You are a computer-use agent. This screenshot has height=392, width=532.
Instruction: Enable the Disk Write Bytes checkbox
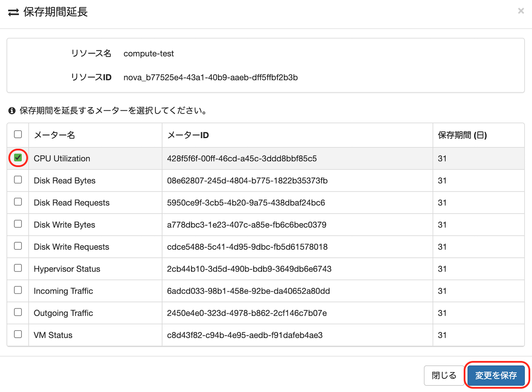pos(18,224)
